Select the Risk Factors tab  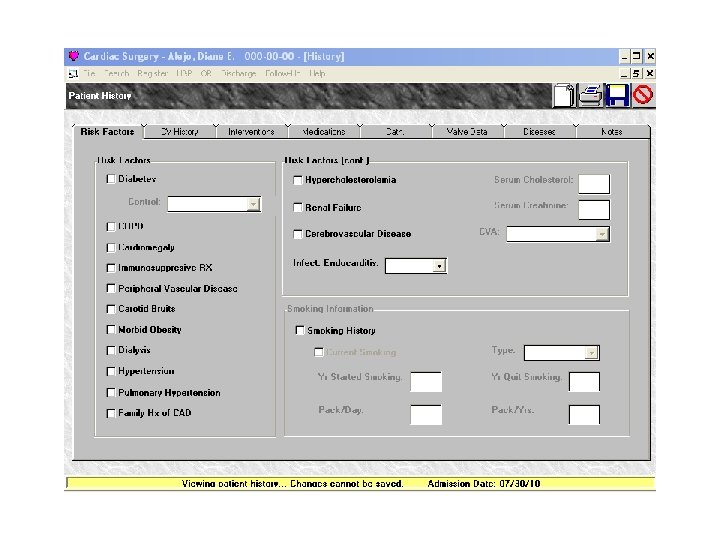point(107,132)
